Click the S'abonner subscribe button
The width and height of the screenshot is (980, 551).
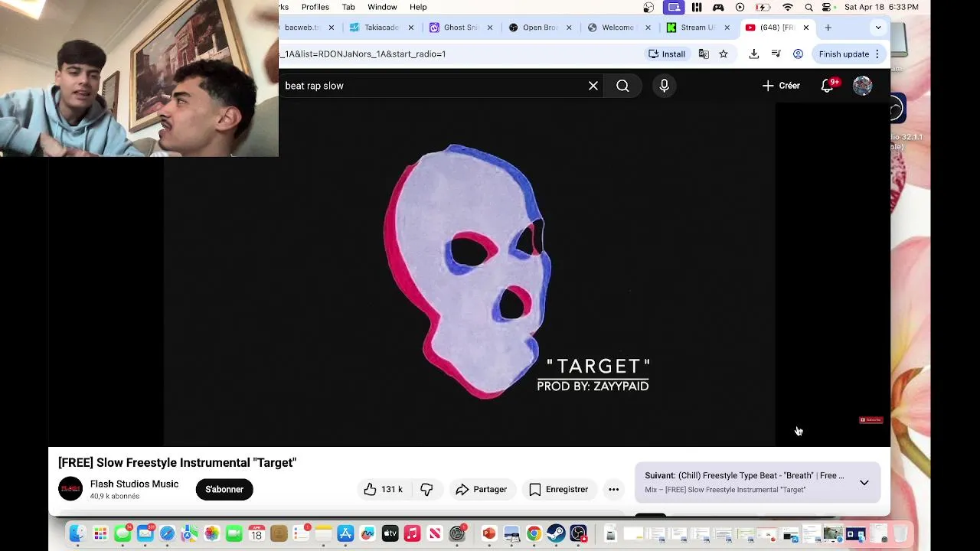(224, 489)
